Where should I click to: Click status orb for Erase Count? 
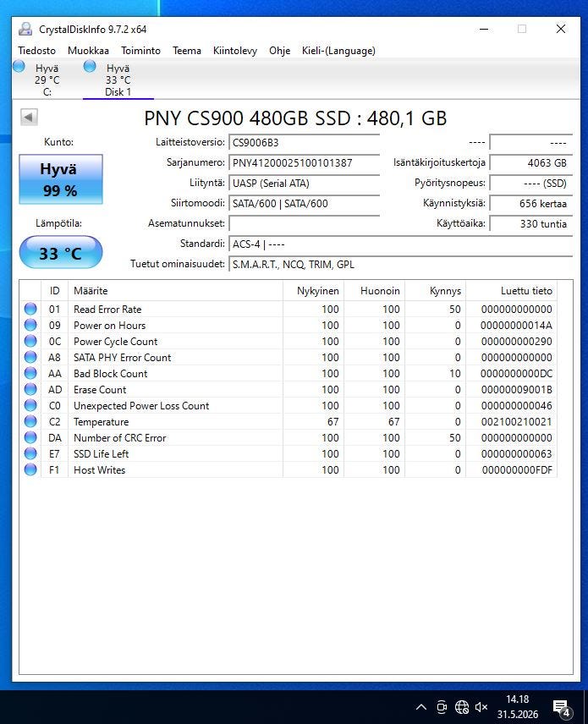coord(30,389)
